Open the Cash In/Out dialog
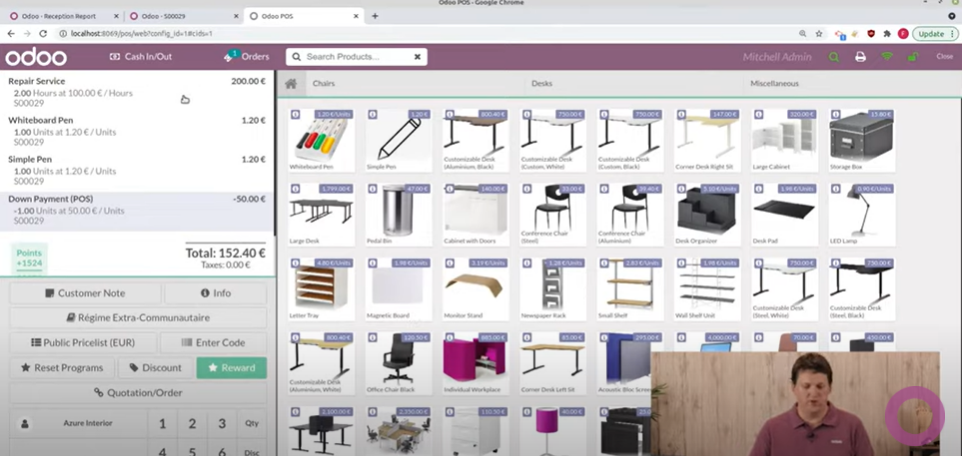This screenshot has height=456, width=962. click(x=140, y=56)
